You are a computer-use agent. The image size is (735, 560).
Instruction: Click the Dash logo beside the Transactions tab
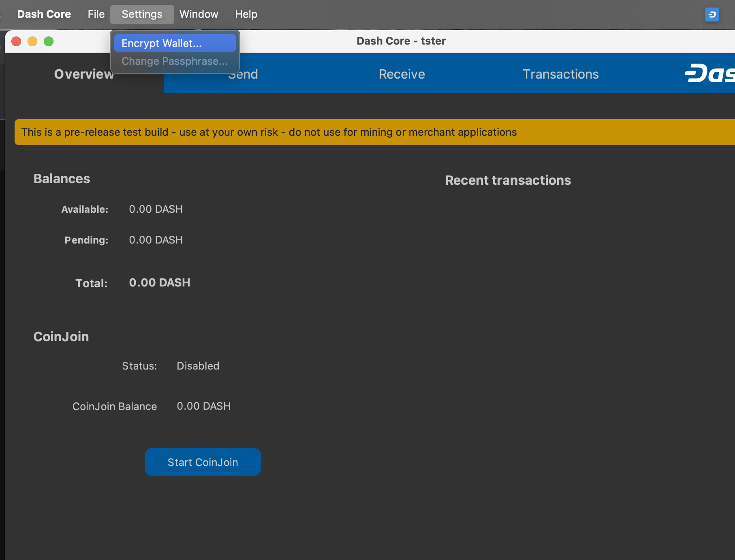tap(709, 73)
